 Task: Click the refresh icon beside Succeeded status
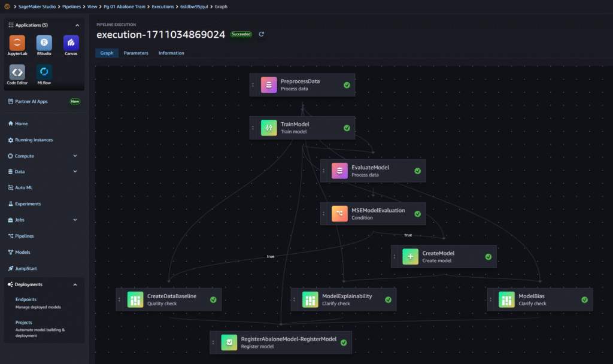pyautogui.click(x=261, y=34)
